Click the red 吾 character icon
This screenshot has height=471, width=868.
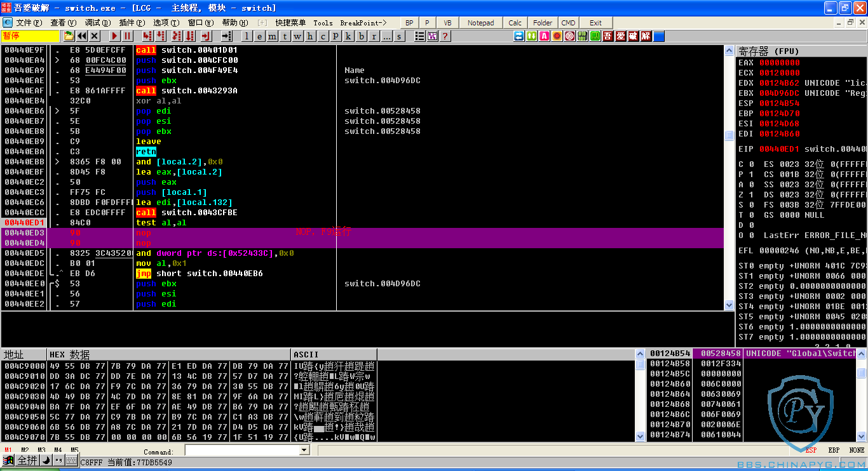click(x=608, y=36)
